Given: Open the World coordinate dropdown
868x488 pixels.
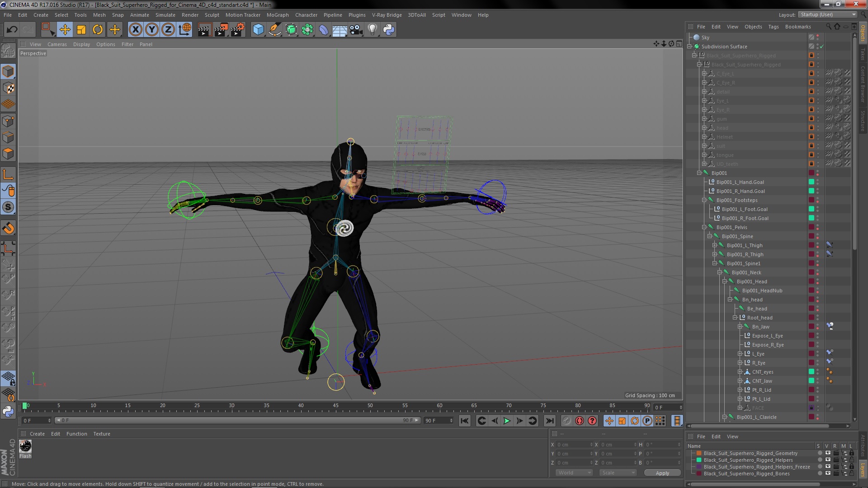Looking at the screenshot, I should pos(574,473).
